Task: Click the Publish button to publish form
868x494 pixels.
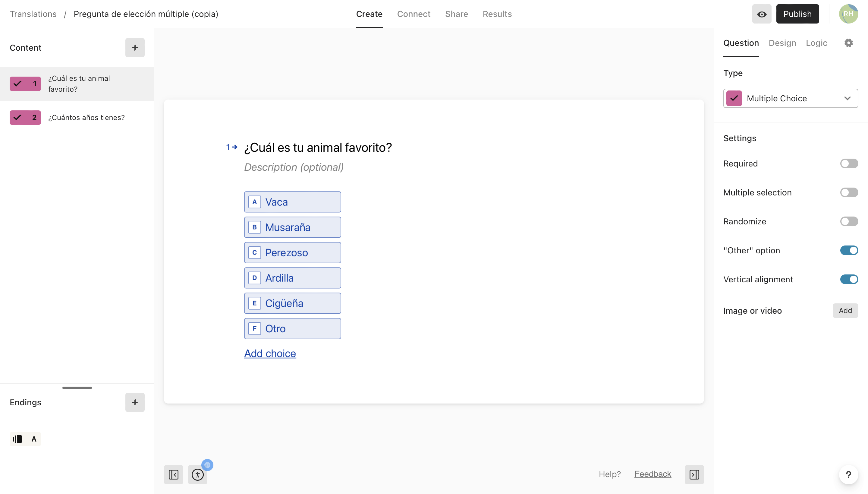Action: click(797, 14)
